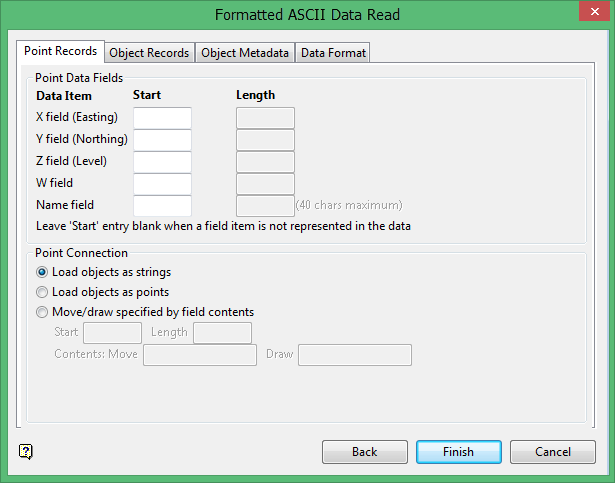Open the Object Metadata tab
Screen dimensions: 615x483
coord(245,53)
